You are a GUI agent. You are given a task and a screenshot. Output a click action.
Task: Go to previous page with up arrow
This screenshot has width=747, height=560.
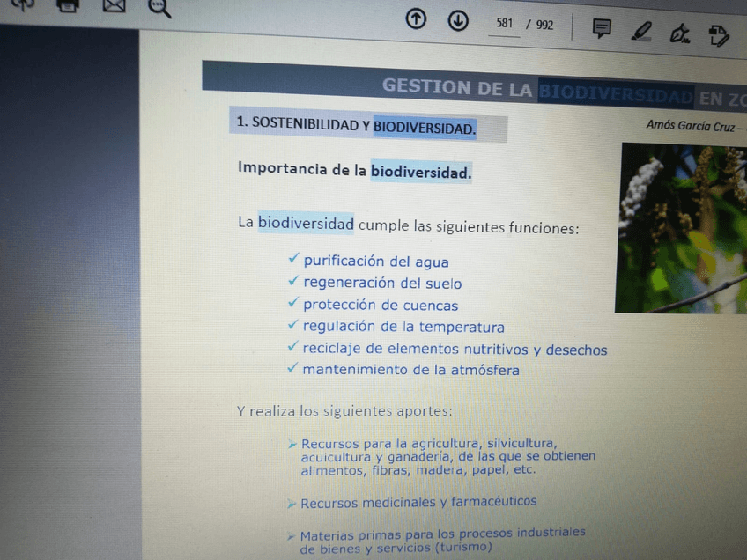[415, 19]
